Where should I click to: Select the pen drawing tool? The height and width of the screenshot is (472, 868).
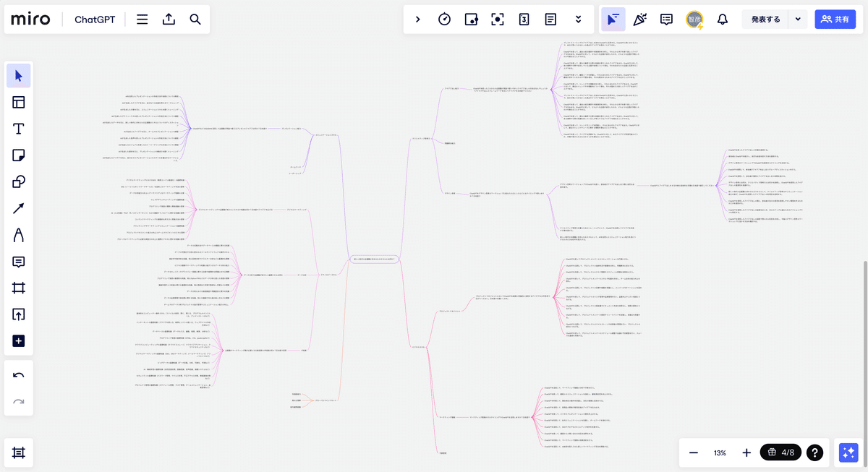(19, 235)
